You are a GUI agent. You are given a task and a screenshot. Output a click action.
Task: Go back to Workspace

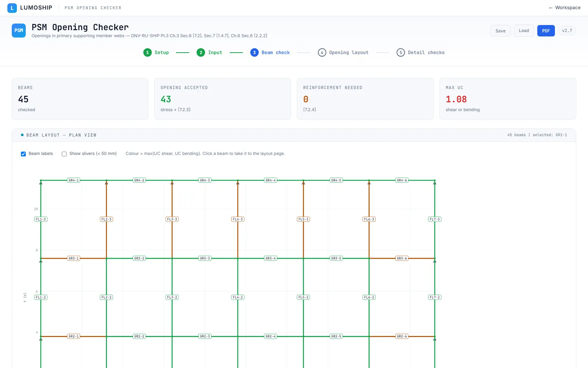pos(564,8)
